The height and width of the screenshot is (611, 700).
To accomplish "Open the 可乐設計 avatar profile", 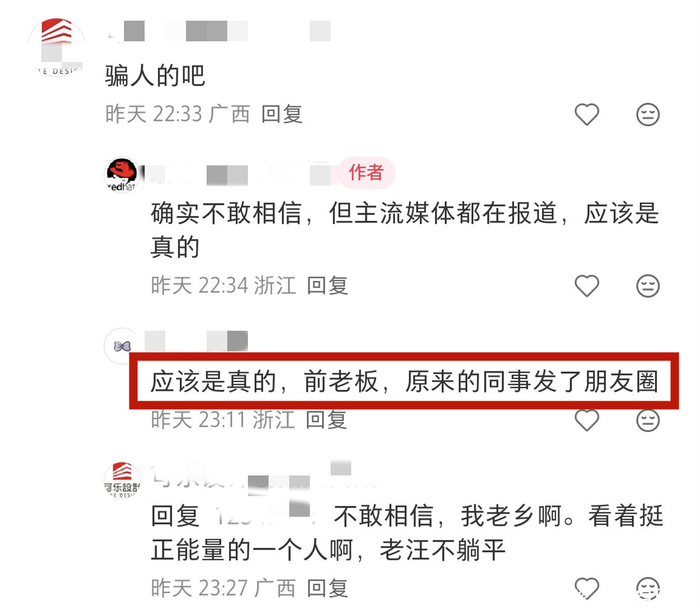I will [x=122, y=480].
